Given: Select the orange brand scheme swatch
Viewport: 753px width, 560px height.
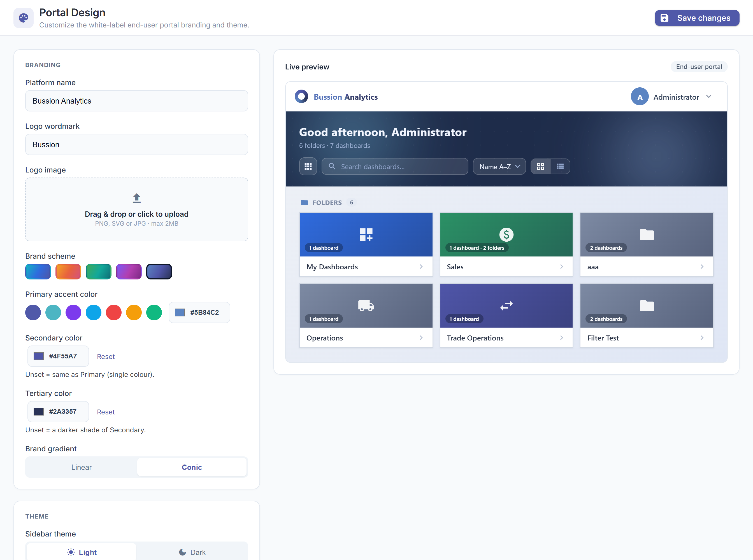Looking at the screenshot, I should 68,272.
